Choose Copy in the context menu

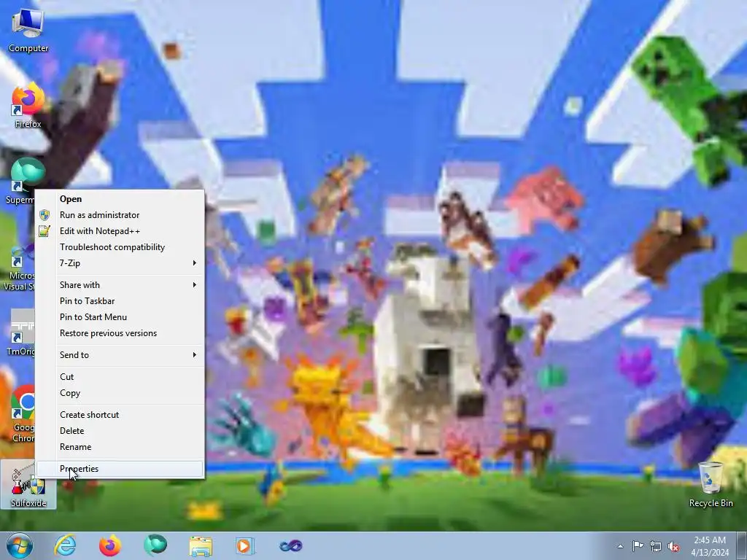(120, 393)
